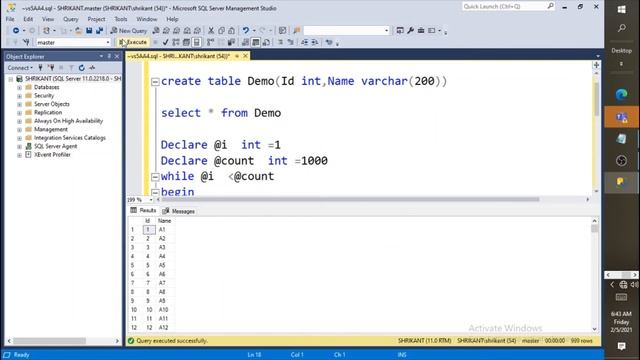Click the Connect Object Explorer plug icon

[x=40, y=68]
